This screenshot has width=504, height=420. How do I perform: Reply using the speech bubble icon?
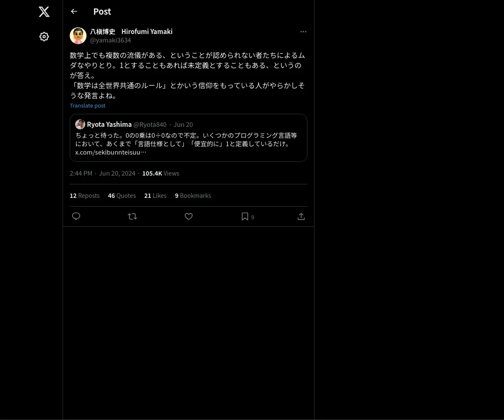[x=76, y=216]
